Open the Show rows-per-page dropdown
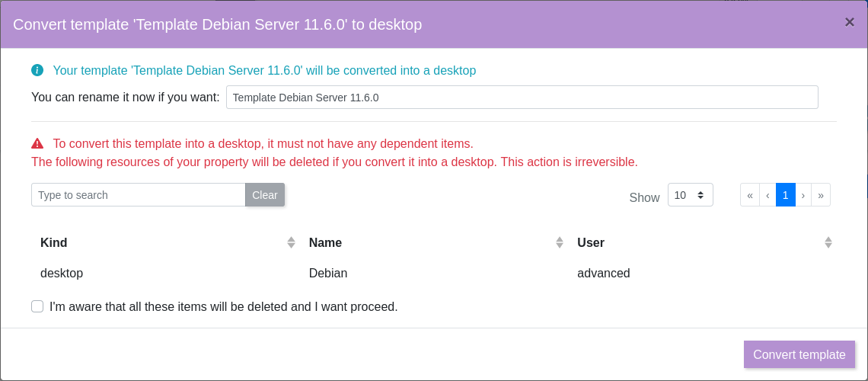 click(x=690, y=195)
